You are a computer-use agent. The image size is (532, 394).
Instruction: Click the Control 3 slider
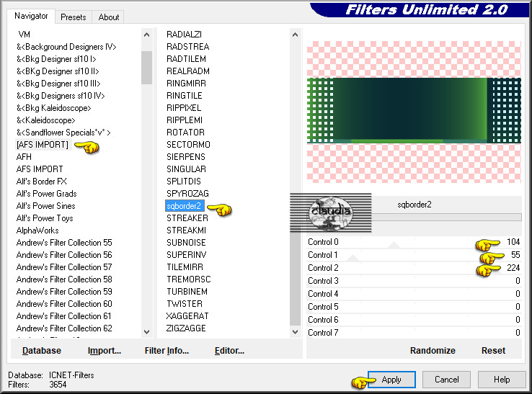pos(414,281)
